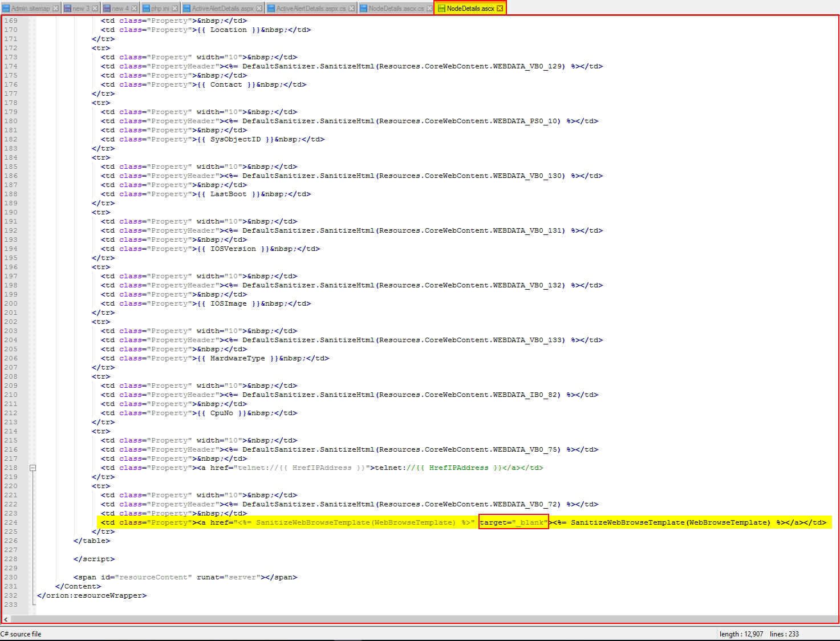Switch to the NodeDetails.ascx.cs tab
This screenshot has width=840, height=641.
point(396,8)
